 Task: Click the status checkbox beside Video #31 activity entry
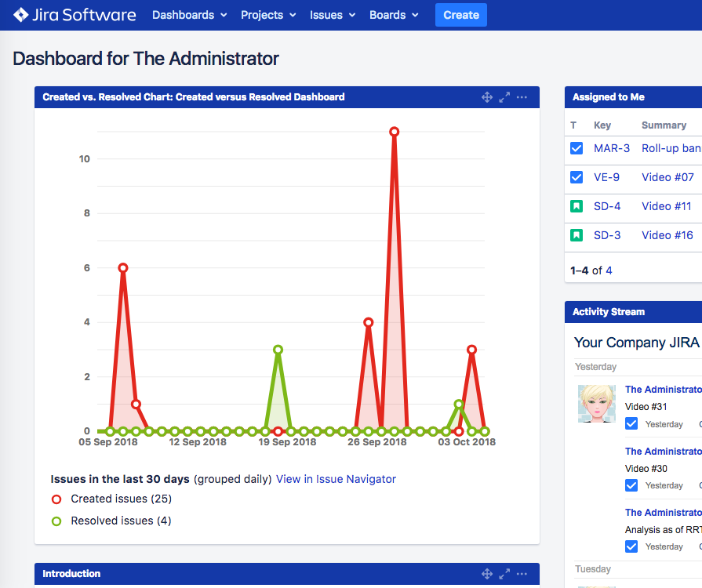point(631,423)
